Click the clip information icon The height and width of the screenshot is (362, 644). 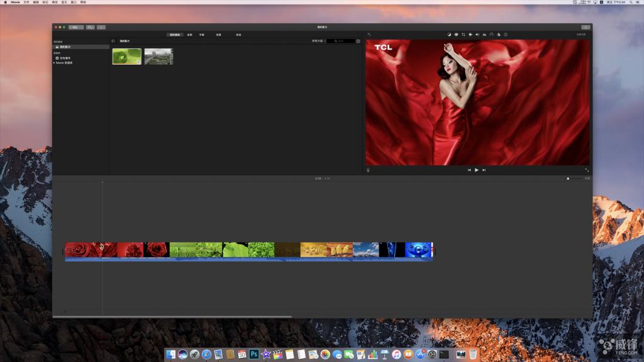click(505, 35)
